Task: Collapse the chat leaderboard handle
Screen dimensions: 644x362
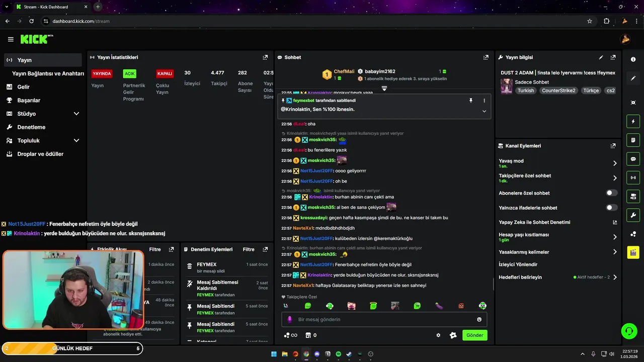Action: (384, 88)
